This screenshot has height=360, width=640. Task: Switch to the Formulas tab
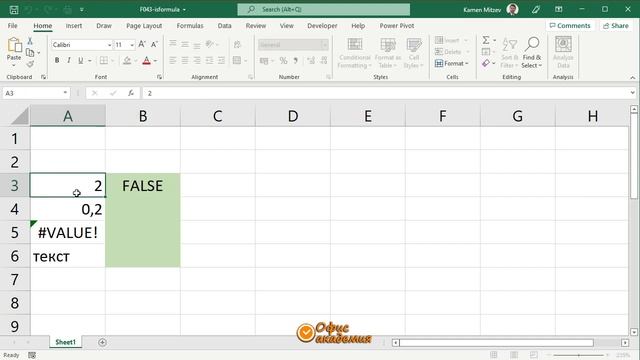190,25
